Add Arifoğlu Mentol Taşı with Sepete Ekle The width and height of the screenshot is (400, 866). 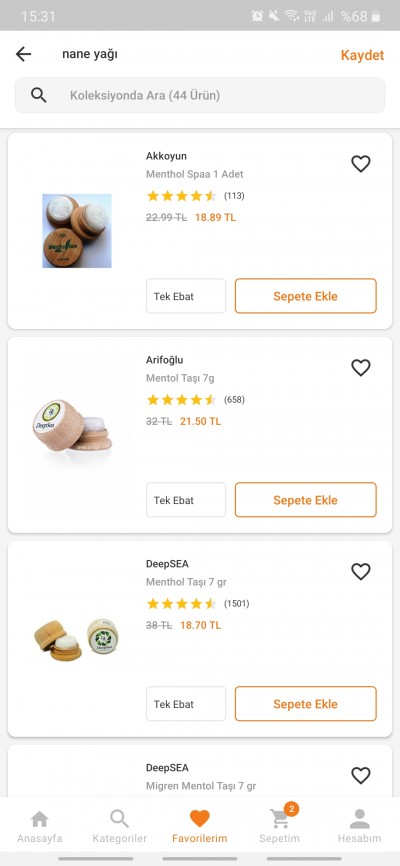306,500
